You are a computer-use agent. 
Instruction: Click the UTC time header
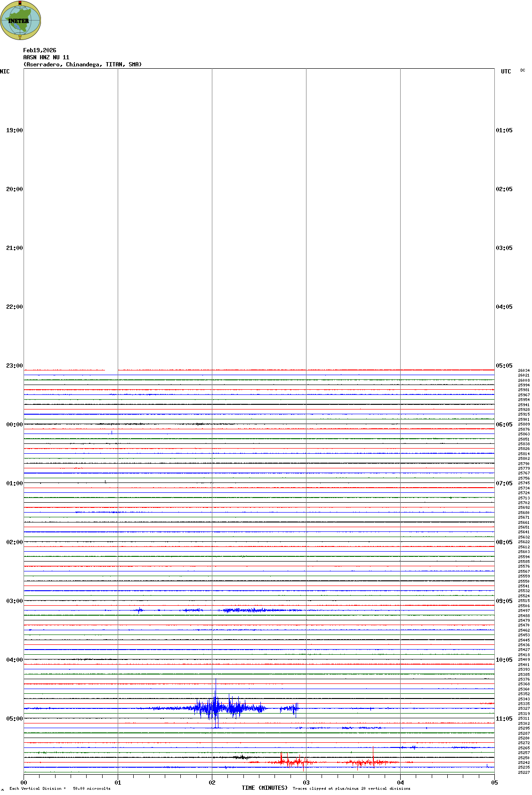(x=506, y=72)
